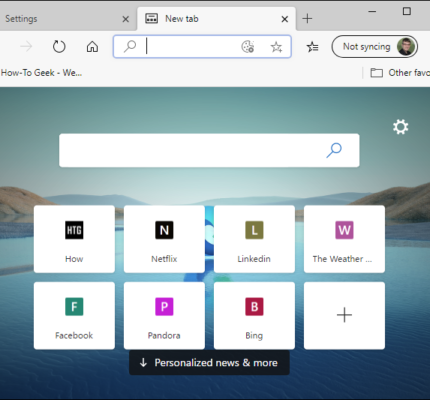
Task: Click the forward navigation arrow
Action: 26,47
